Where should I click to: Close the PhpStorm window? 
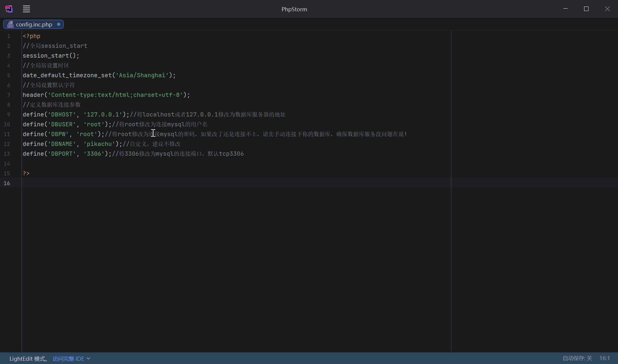tap(607, 9)
